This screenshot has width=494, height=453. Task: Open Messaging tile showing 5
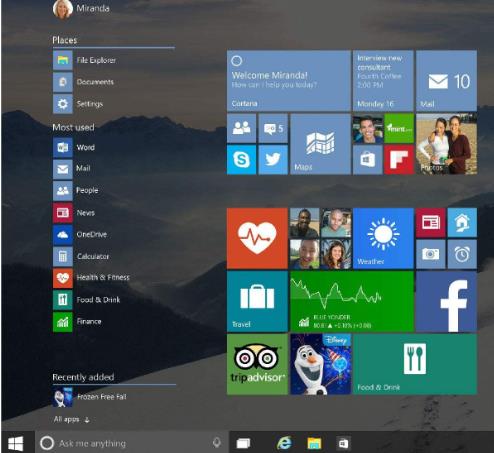click(273, 128)
